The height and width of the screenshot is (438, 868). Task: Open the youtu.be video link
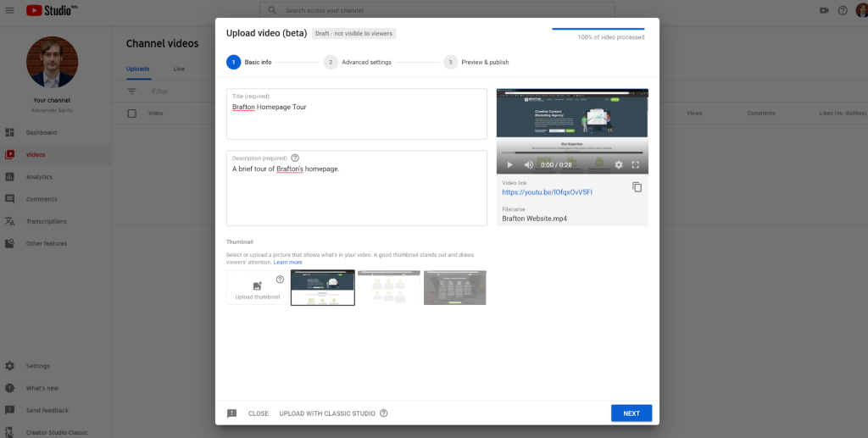point(547,192)
